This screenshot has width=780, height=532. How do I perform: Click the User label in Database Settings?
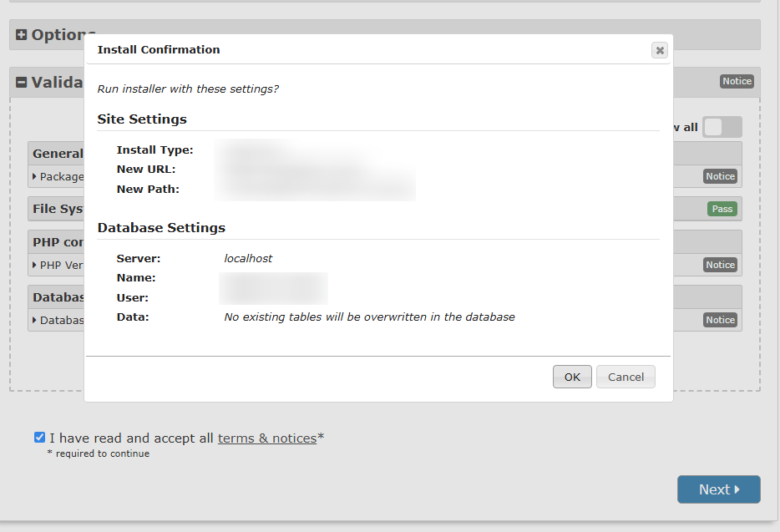click(132, 298)
